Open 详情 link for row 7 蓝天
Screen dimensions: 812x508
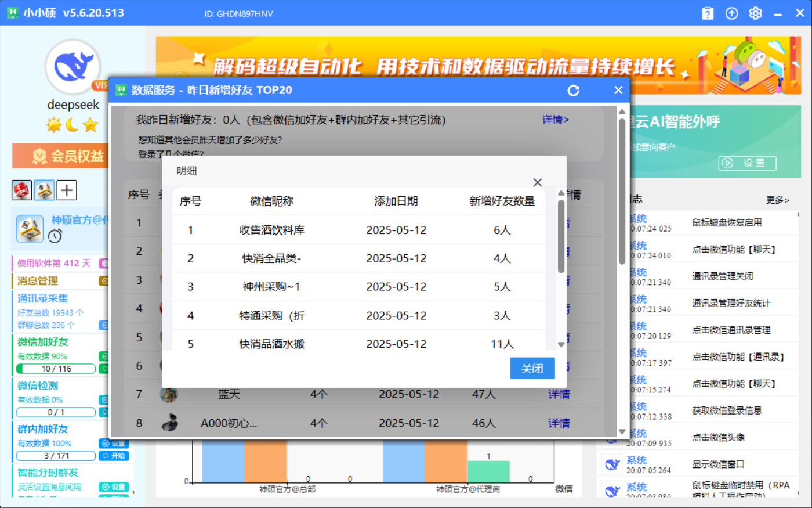[x=559, y=394]
